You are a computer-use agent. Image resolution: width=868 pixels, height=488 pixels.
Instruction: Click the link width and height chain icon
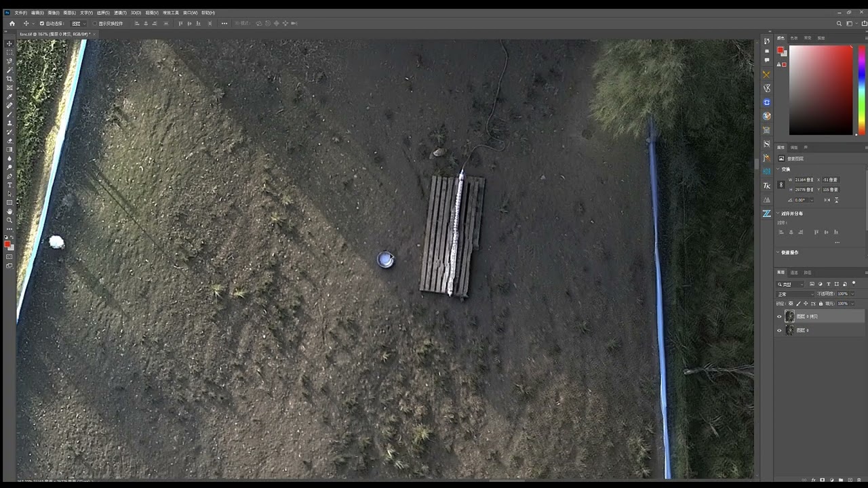781,184
